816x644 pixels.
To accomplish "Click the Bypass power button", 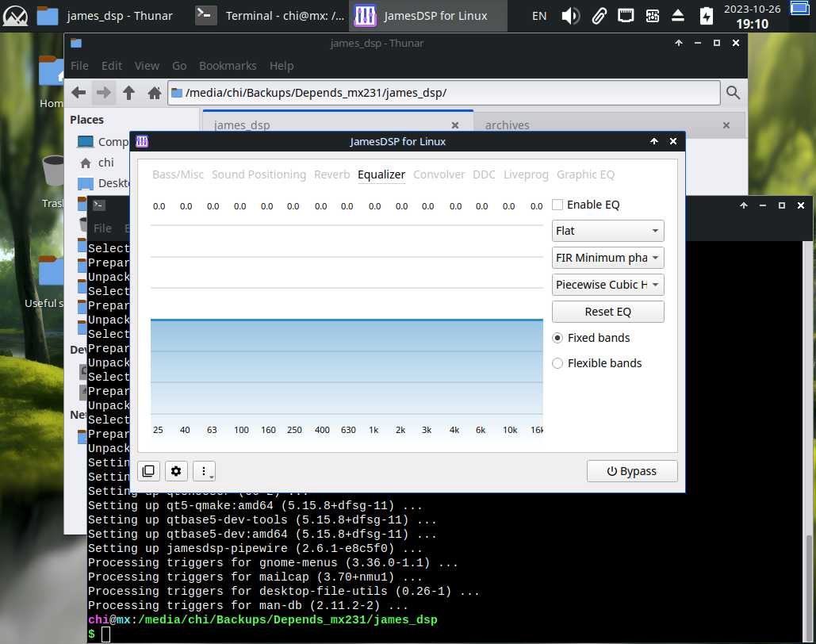I will 632,471.
